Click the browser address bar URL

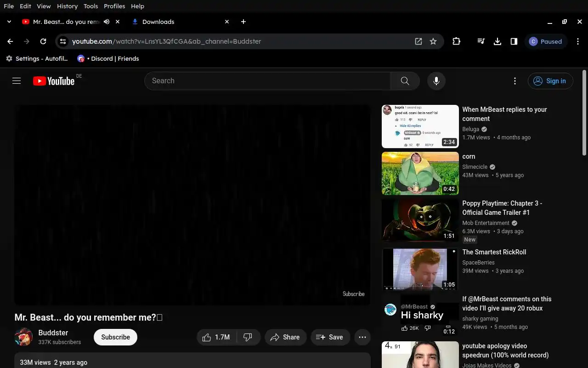click(166, 41)
